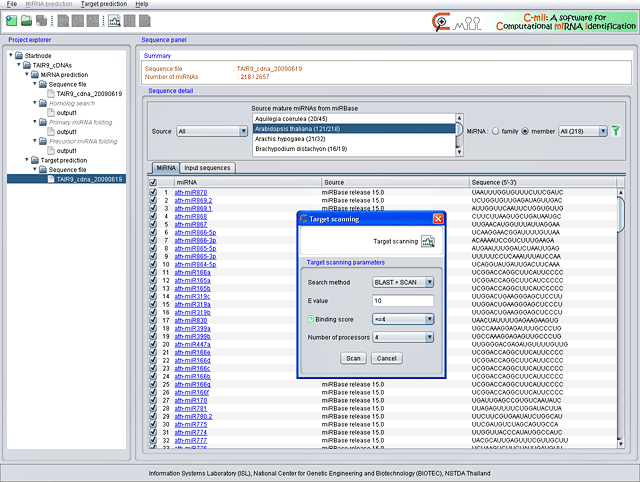Collapse the Target prediction tree node
Screen dimensions: 640x482
[x=27, y=160]
